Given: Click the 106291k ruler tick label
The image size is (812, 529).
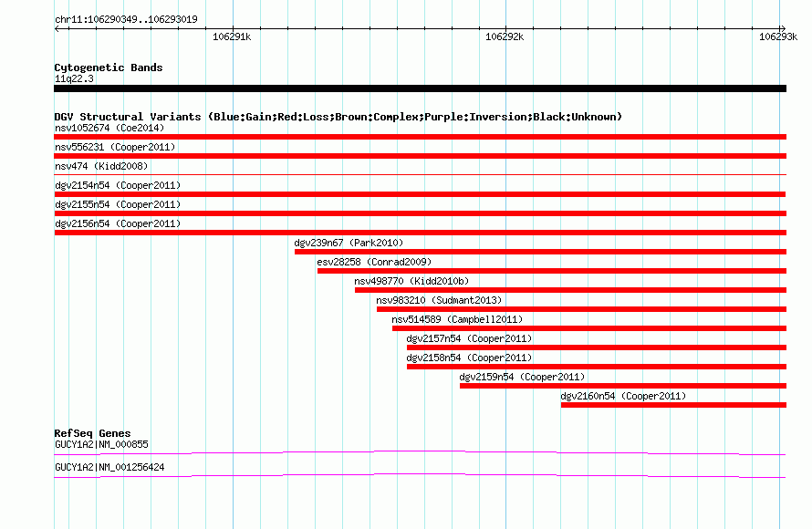Looking at the screenshot, I should coord(232,36).
